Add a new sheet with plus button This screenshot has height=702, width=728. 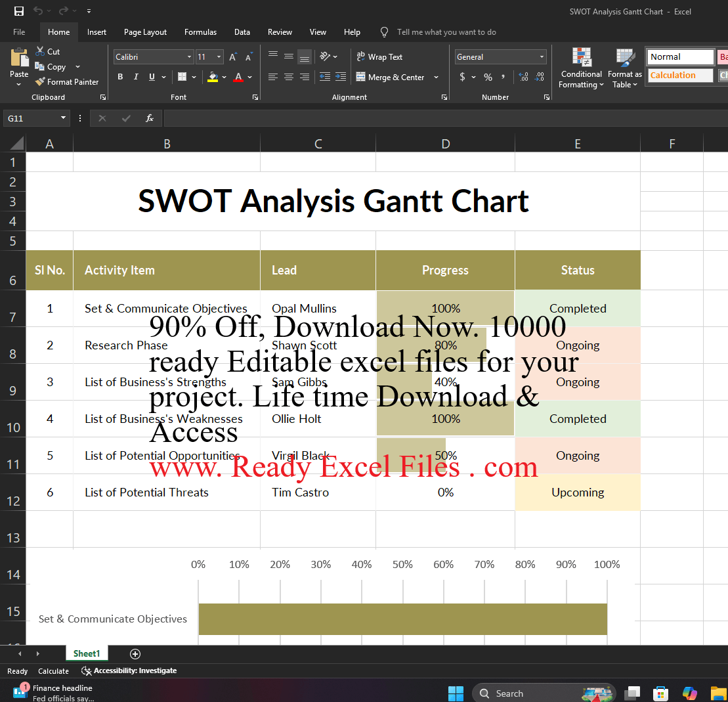[135, 654]
